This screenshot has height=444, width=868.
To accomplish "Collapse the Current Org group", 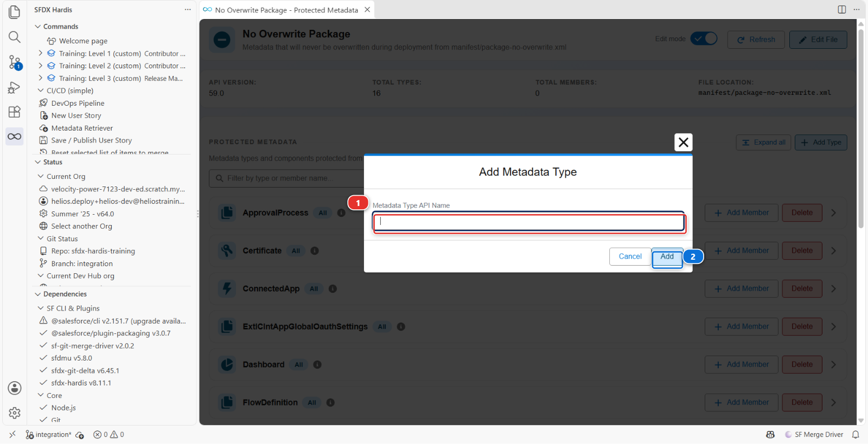I will (x=41, y=176).
